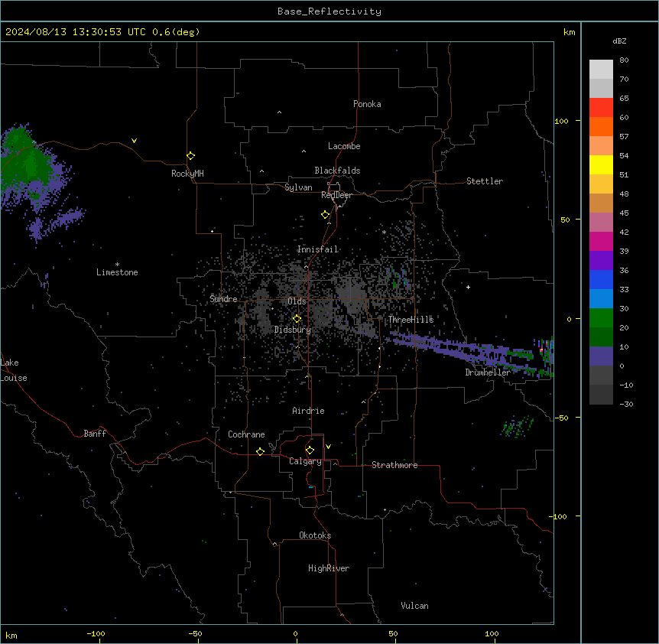Click the yellow marker above Calgary label

(x=310, y=450)
